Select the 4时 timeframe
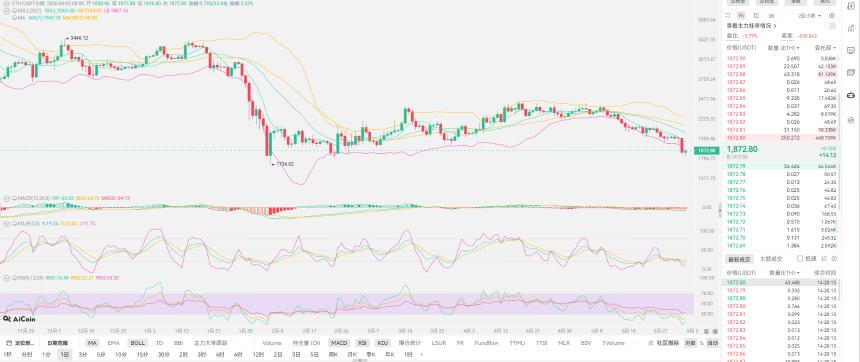This screenshot has height=362, width=860. 220,354
